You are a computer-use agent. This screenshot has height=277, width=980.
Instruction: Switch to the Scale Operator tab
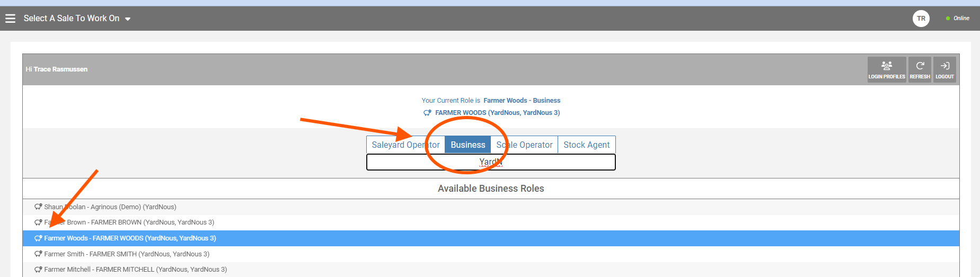[524, 145]
